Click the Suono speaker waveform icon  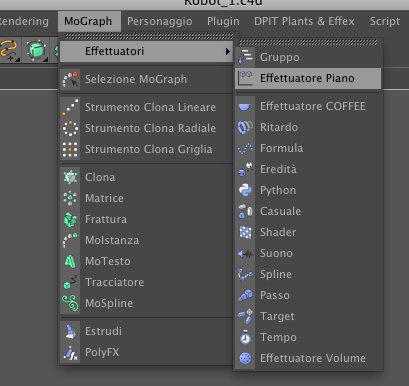(x=246, y=254)
